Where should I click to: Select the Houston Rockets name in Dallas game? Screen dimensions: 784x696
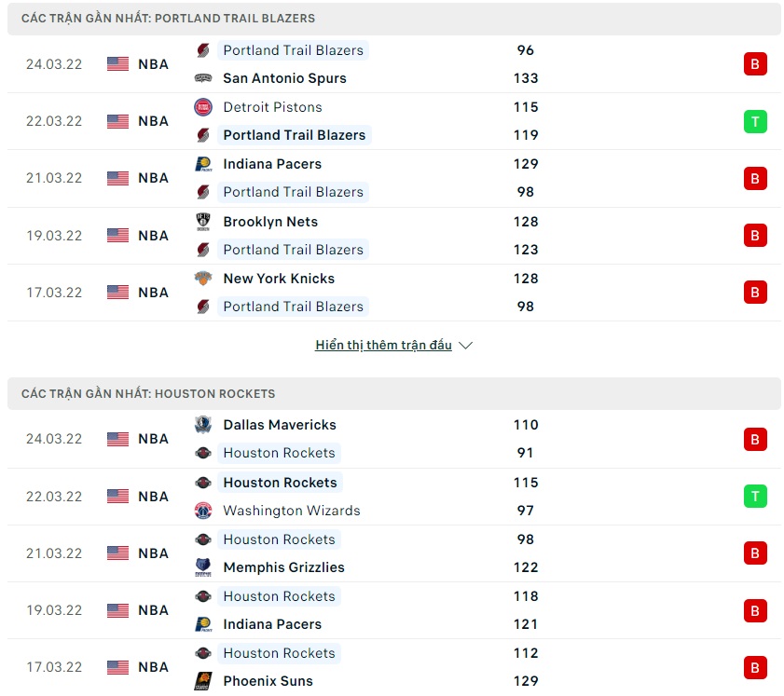tap(279, 453)
